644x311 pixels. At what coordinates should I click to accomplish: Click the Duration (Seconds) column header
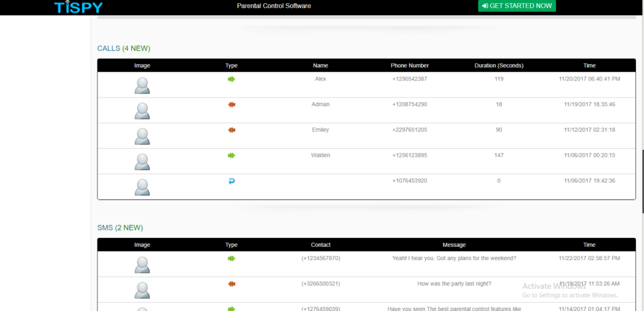[499, 65]
